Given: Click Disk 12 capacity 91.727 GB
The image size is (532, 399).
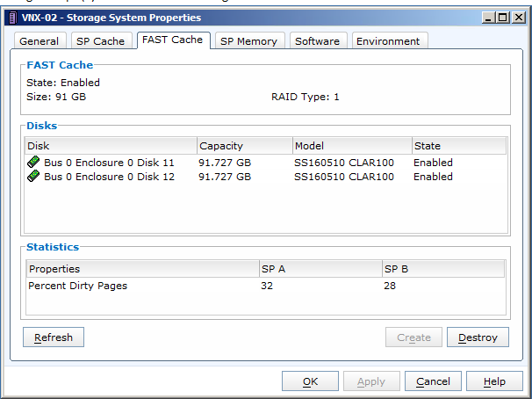Looking at the screenshot, I should (225, 177).
